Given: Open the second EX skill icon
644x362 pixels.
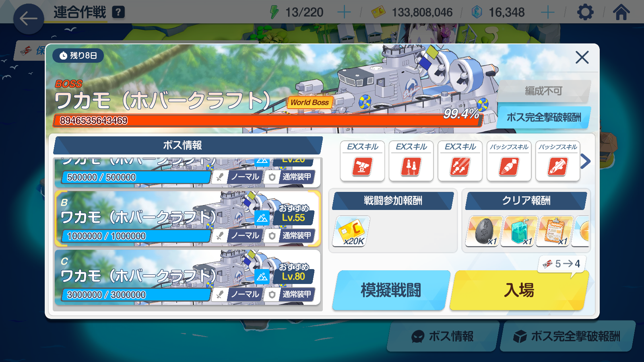Looking at the screenshot, I should pos(411,161).
